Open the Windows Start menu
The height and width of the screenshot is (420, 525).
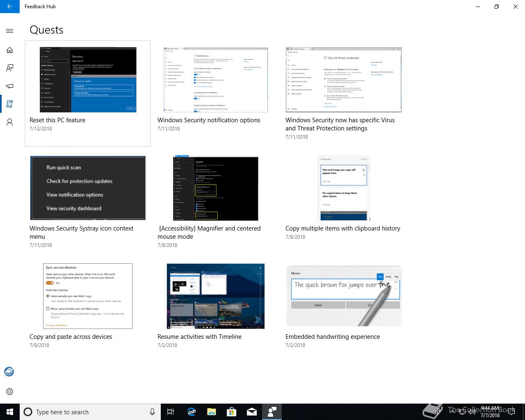click(10, 412)
